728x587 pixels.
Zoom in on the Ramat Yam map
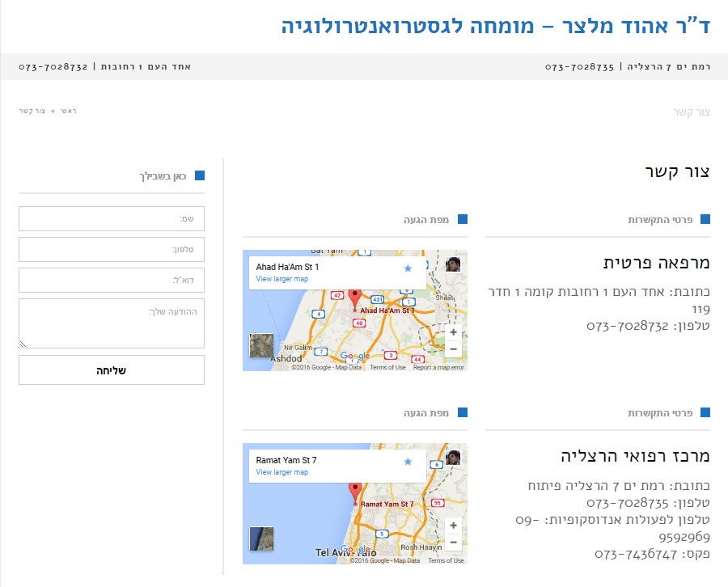(x=454, y=526)
